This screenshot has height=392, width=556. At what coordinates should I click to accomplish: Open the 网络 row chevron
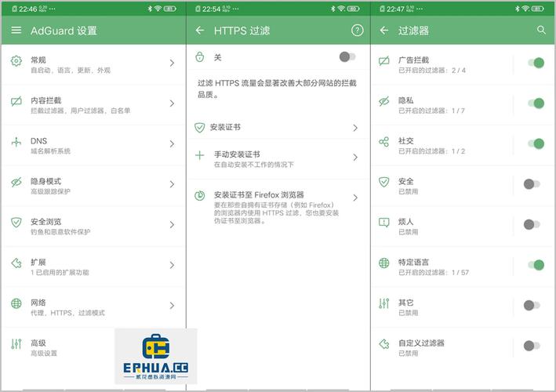[x=172, y=306]
